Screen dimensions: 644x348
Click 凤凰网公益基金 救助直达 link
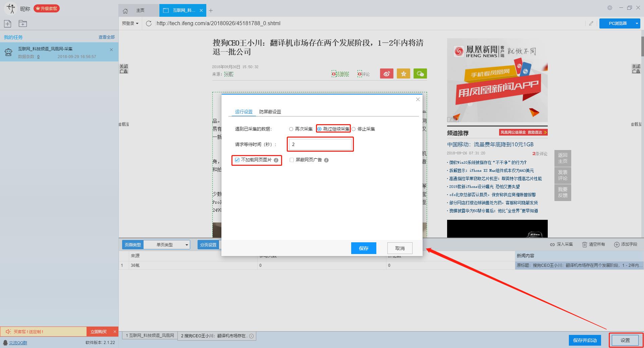pyautogui.click(x=523, y=132)
